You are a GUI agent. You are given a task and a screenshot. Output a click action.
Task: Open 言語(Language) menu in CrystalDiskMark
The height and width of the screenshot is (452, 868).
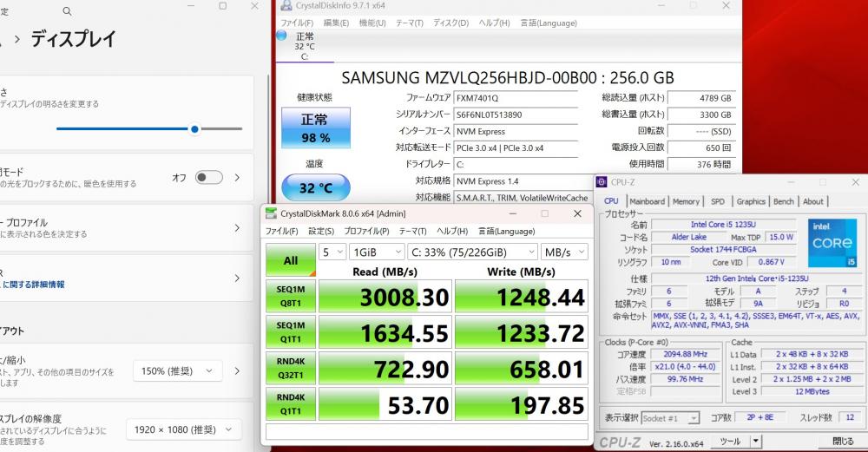click(x=507, y=232)
